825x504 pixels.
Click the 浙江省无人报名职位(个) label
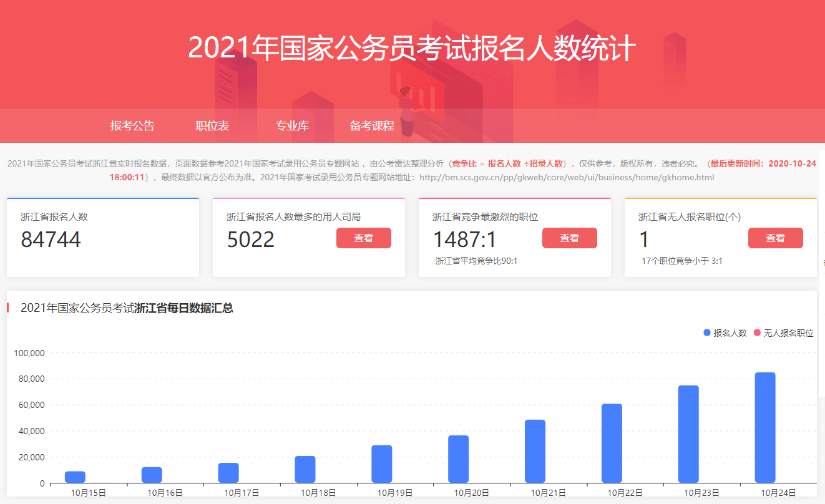pyautogui.click(x=690, y=217)
